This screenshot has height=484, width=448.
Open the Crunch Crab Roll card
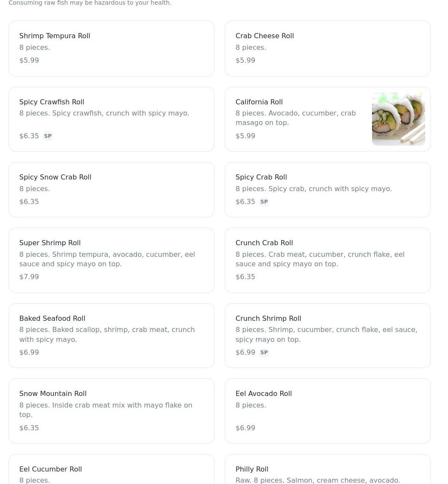[327, 260]
